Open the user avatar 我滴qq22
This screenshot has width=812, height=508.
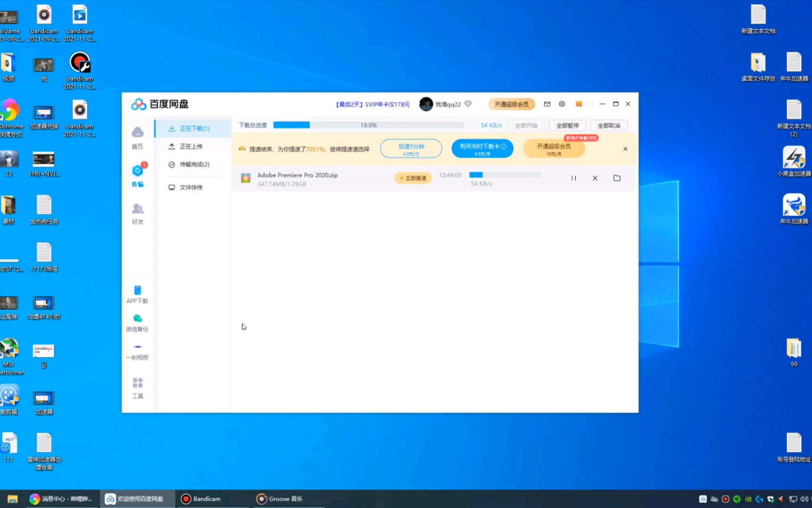(x=426, y=104)
